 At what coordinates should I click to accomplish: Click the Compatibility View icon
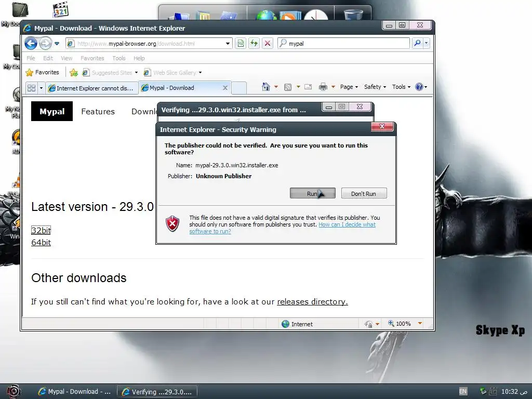241,43
